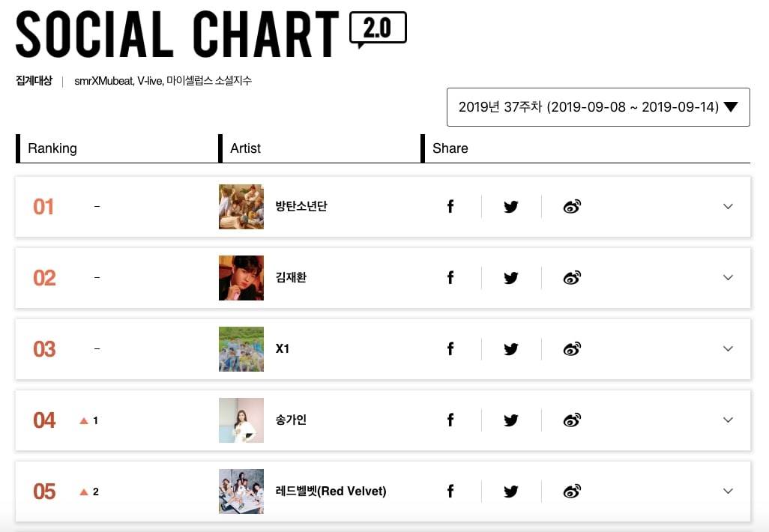
Task: Open the 송가인 artist name link
Action: (291, 420)
